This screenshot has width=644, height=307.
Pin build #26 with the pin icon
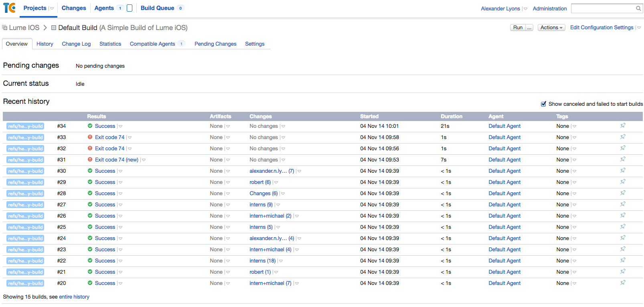(623, 216)
